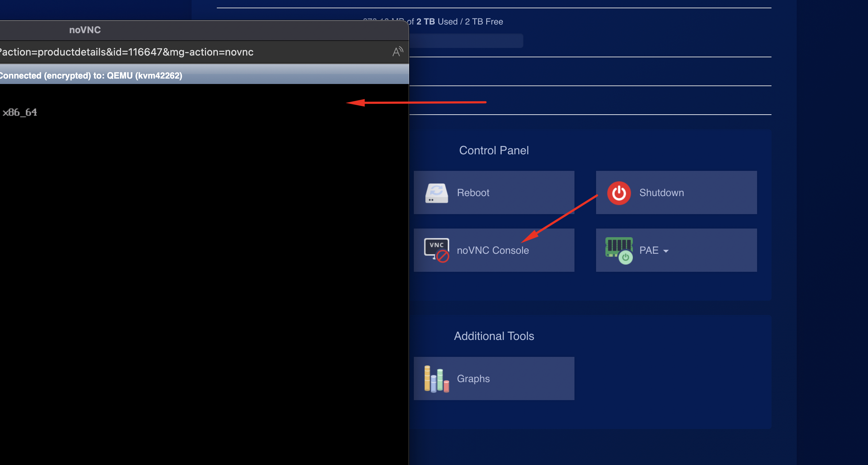Select the PAE label text
Image resolution: width=868 pixels, height=465 pixels.
pos(649,250)
